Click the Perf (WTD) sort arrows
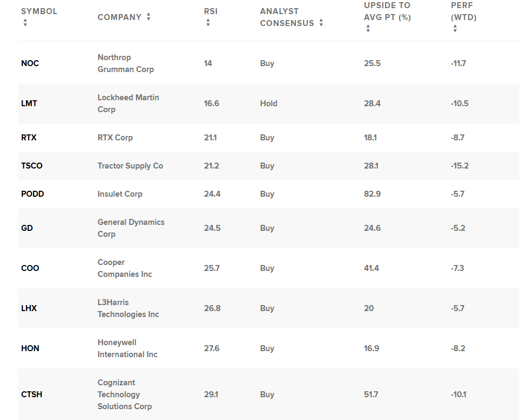Viewport: 522px width, 420px height. tap(455, 29)
